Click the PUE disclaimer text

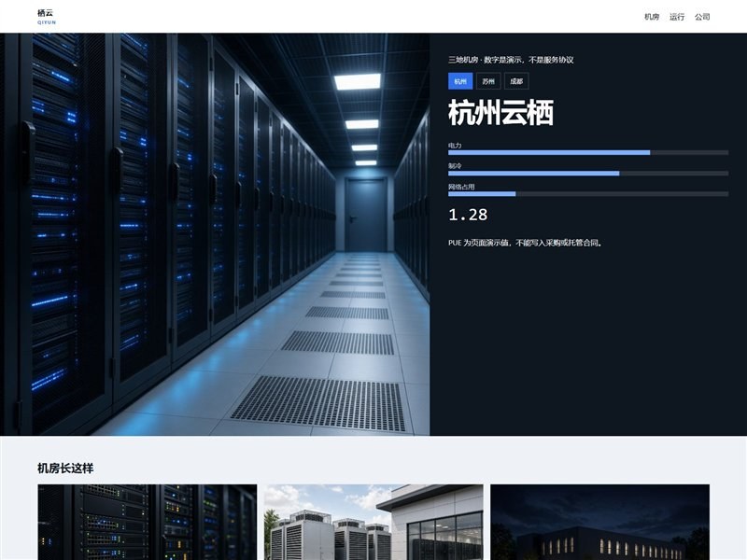click(526, 243)
